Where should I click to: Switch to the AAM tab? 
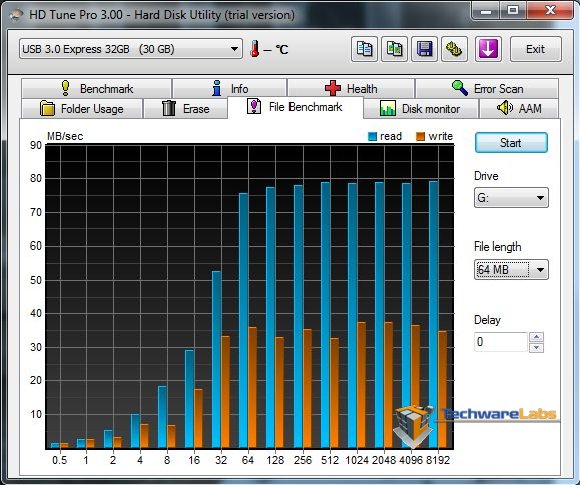[520, 109]
